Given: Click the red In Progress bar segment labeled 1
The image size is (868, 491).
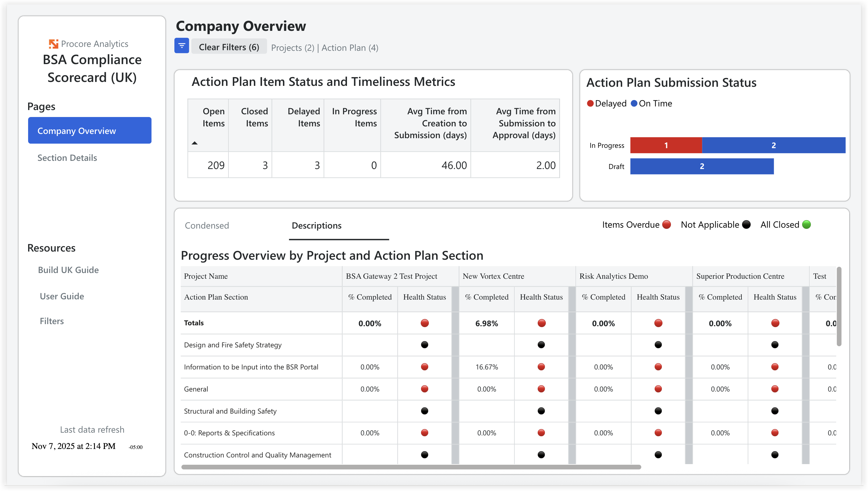Looking at the screenshot, I should click(666, 145).
